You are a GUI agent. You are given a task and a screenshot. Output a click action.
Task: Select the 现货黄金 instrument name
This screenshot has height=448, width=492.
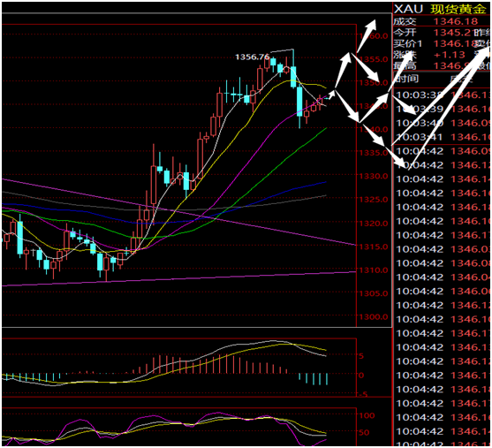(x=458, y=9)
